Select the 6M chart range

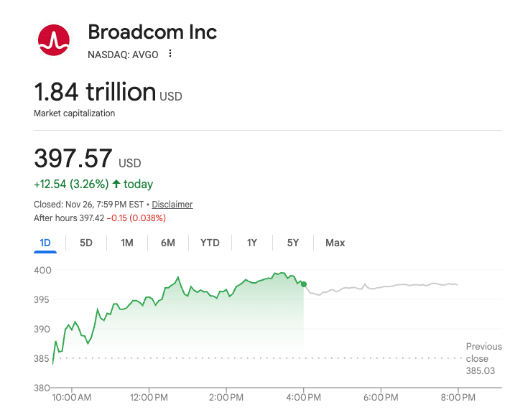[168, 243]
